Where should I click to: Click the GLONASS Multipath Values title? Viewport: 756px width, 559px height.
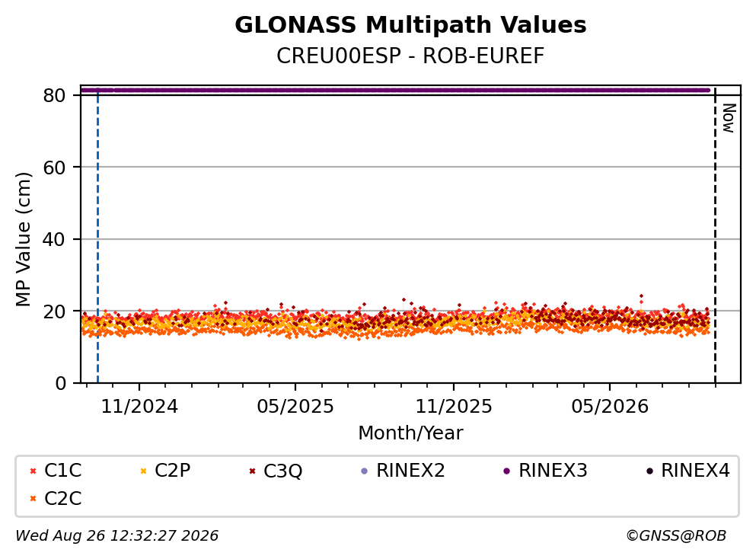click(410, 25)
